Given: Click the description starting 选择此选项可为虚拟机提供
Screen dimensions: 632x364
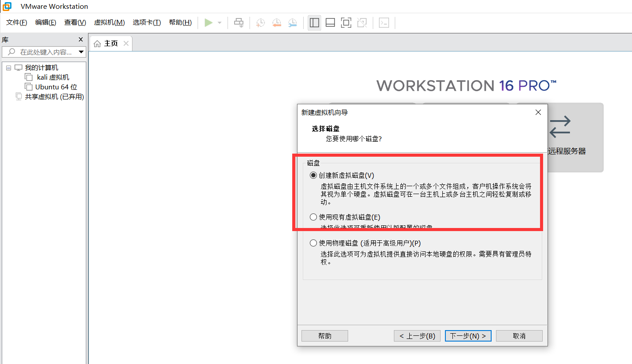Looking at the screenshot, I should (426, 258).
